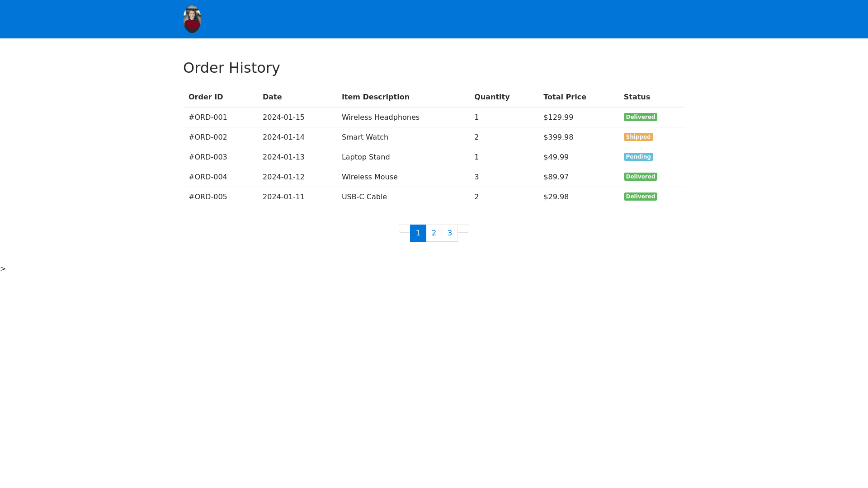
Task: Click the $89.97 total price cell
Action: 556,177
